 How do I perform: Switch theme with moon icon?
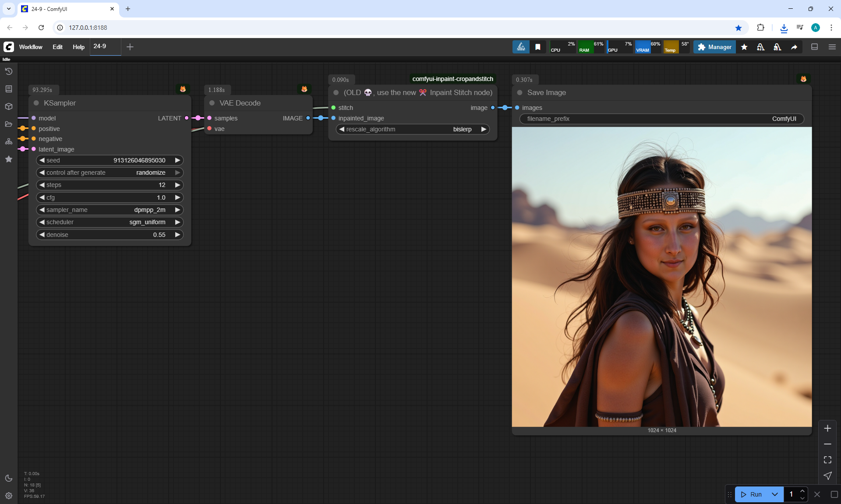pyautogui.click(x=9, y=478)
